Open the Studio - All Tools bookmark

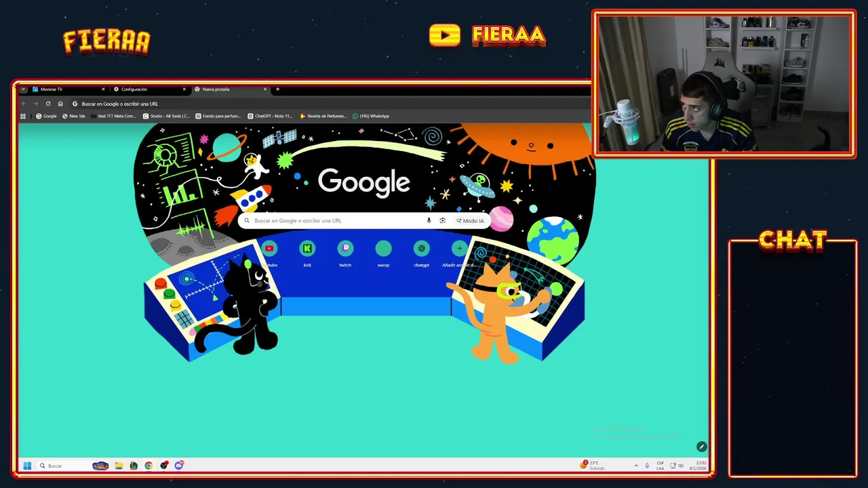pos(166,116)
